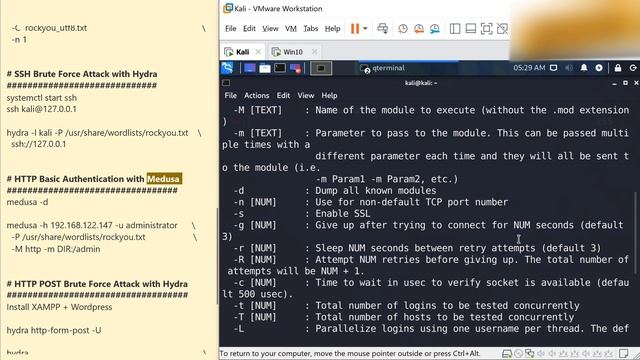
Task: Open qterminal Edit menu
Action: 283,96
